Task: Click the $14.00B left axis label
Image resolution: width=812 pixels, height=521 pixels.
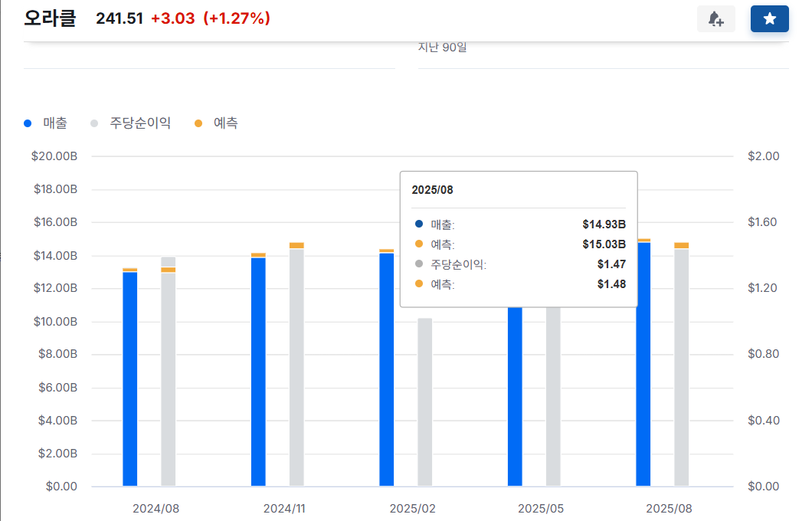Action: 55,255
